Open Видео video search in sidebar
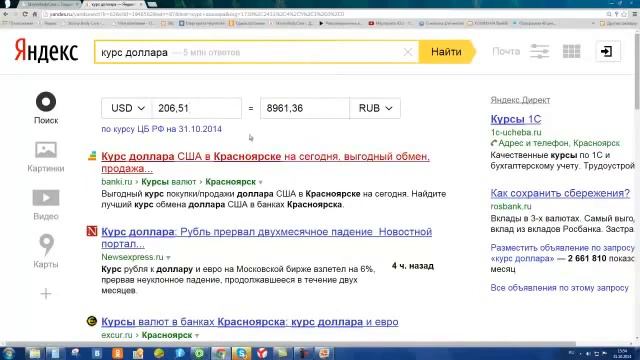The image size is (640, 360). [46, 205]
